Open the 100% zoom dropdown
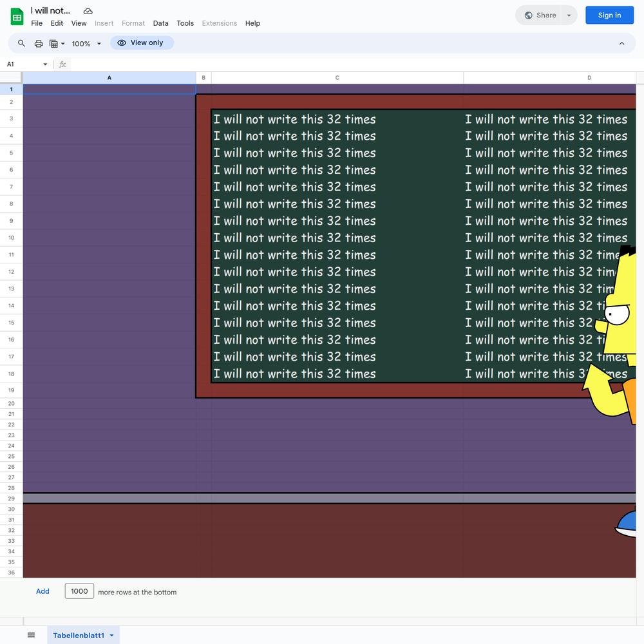 pos(86,44)
